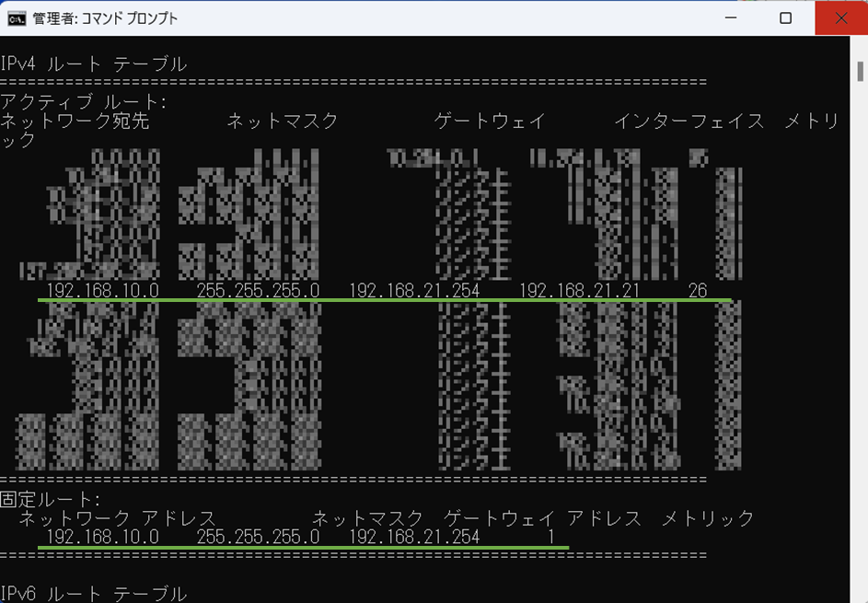Click the ゲートウェイ header in active routes

point(490,121)
